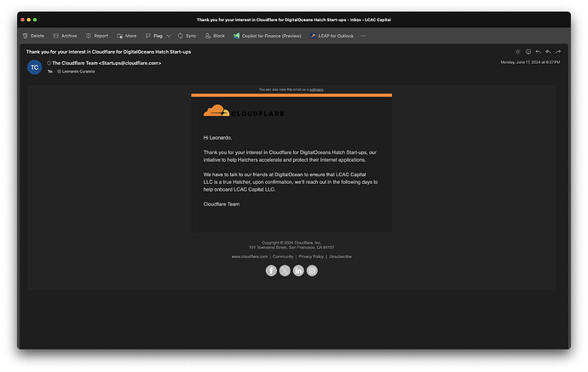This screenshot has height=372, width=588.
Task: Click recipient Leonardo Curatolo
Action: pyautogui.click(x=78, y=72)
